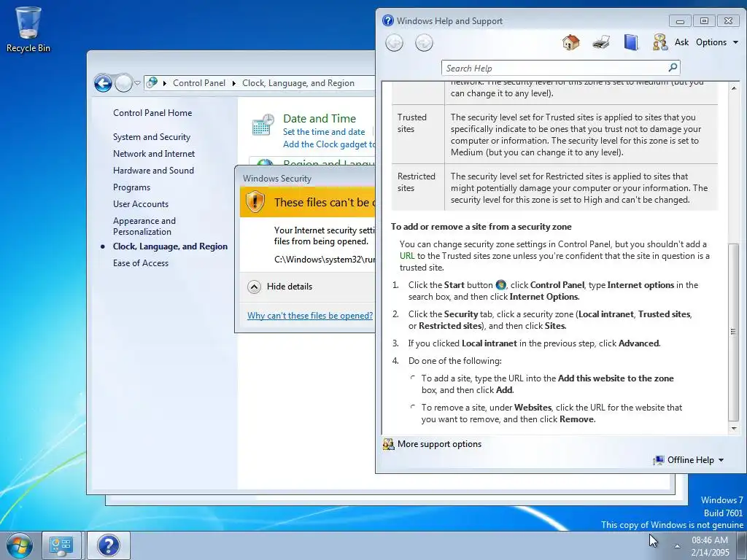Open Ease of Access category
Viewport: 747px width, 560px height.
click(x=141, y=263)
